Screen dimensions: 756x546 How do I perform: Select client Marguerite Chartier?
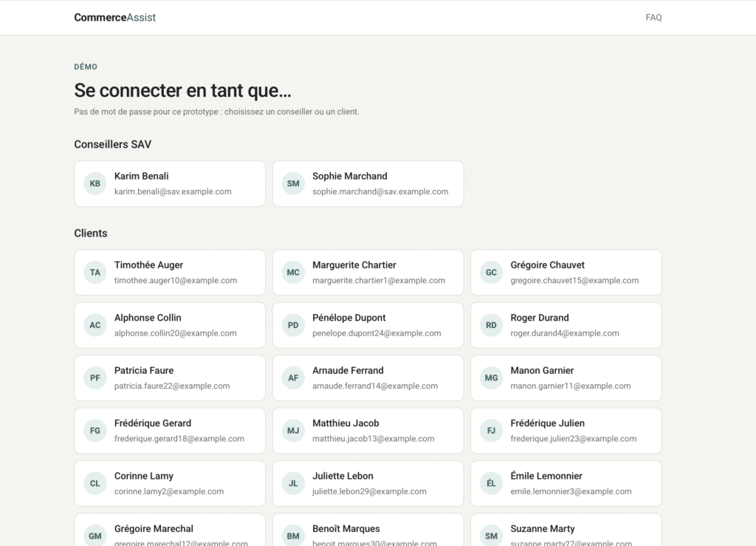[x=368, y=273]
